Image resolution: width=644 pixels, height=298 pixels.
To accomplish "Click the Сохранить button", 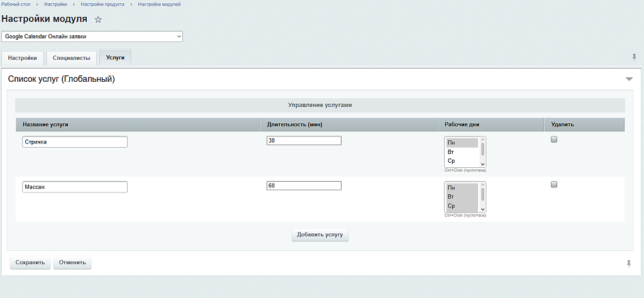I will [x=30, y=262].
